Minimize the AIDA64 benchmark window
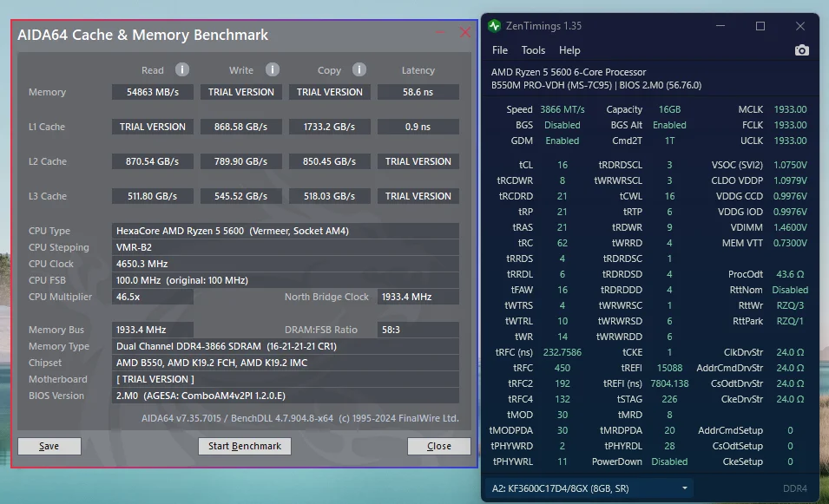 (x=441, y=33)
